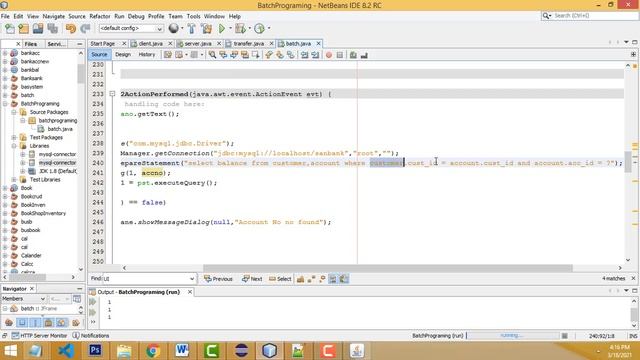
Task: Click the Next button in the find bar
Action: click(x=252, y=279)
